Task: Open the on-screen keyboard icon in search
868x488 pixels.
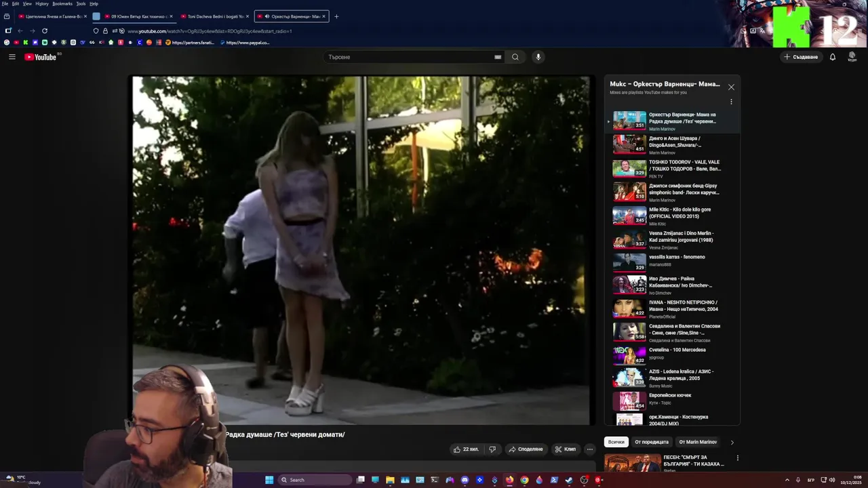Action: point(498,57)
